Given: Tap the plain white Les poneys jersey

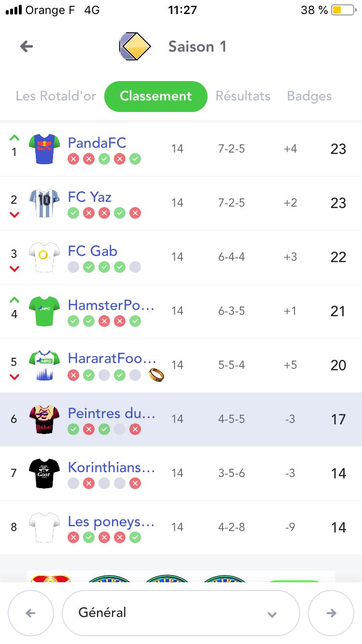Looking at the screenshot, I should click(43, 527).
